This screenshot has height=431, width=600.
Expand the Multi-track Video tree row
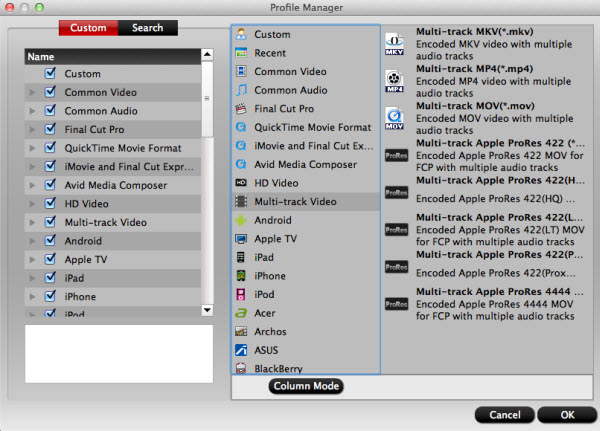[x=33, y=222]
